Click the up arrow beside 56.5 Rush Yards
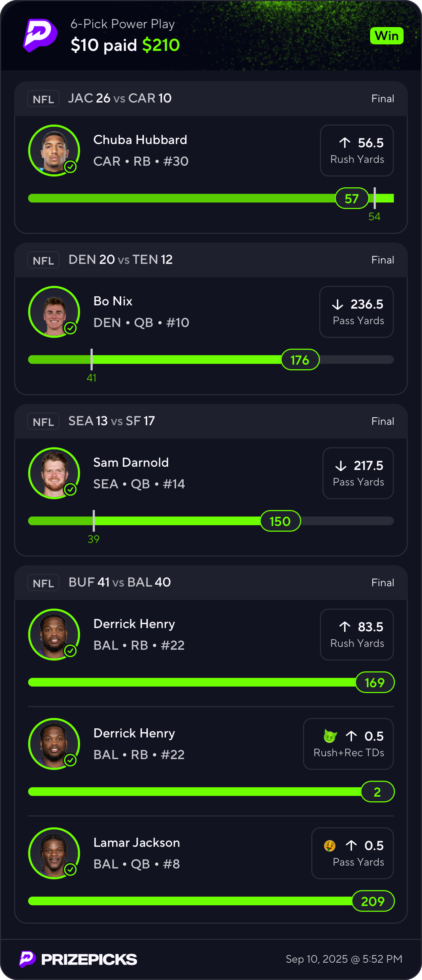The height and width of the screenshot is (980, 422). 345,143
